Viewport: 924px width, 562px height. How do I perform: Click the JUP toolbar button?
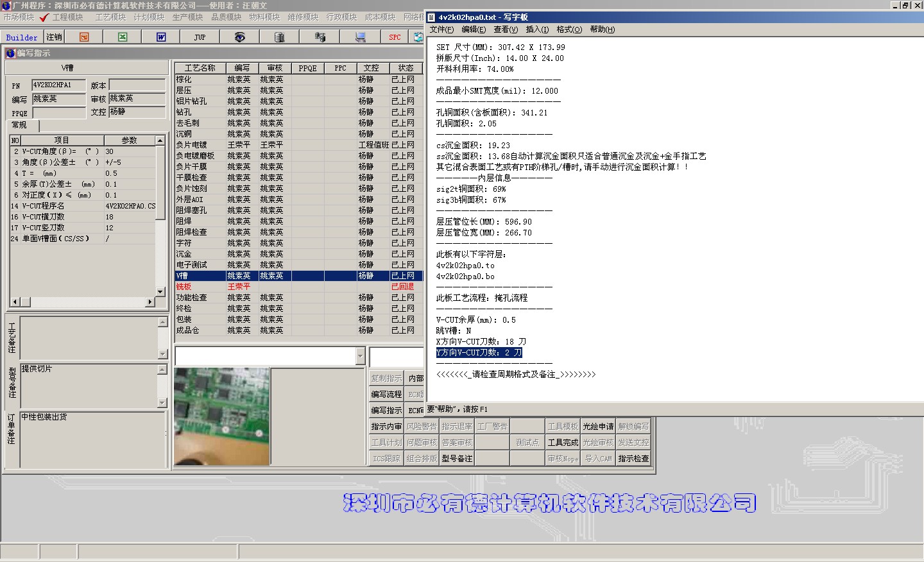pos(200,37)
